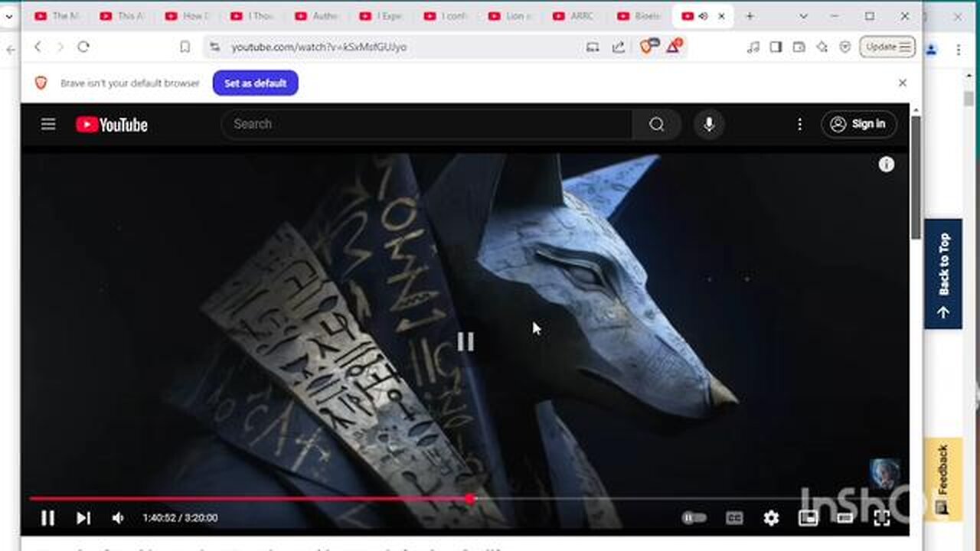This screenshot has width=980, height=551.
Task: Open Brave Wallet icon
Action: click(x=799, y=47)
